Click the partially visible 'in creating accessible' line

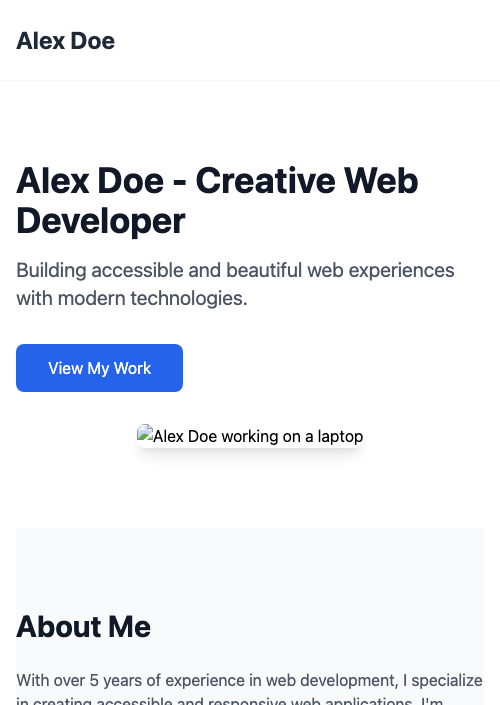[95, 701]
